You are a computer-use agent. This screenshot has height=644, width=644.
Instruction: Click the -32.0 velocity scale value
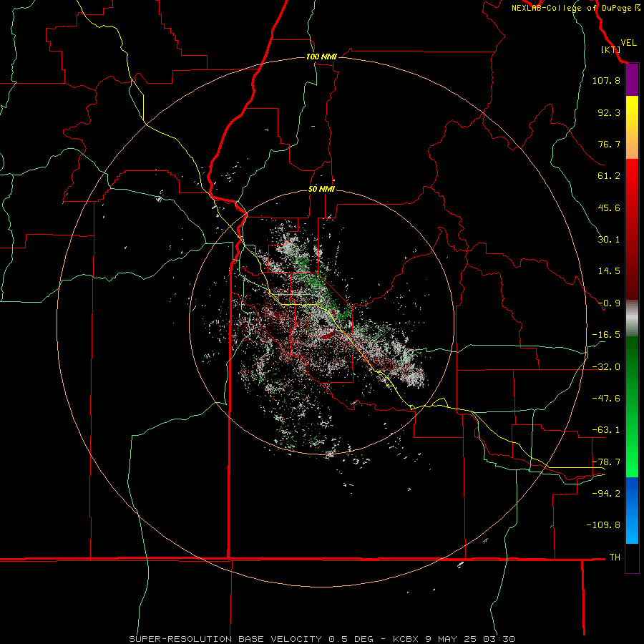click(x=606, y=367)
